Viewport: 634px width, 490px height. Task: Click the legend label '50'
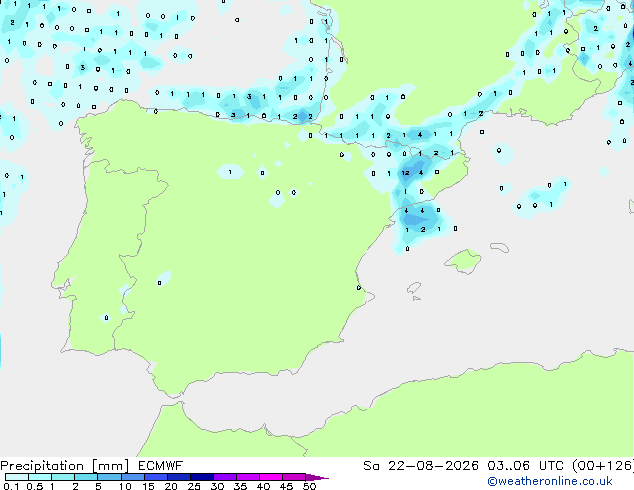coord(309,486)
